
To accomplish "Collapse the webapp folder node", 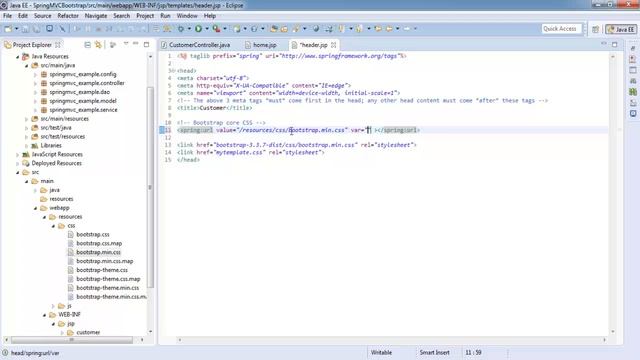I will 36,208.
